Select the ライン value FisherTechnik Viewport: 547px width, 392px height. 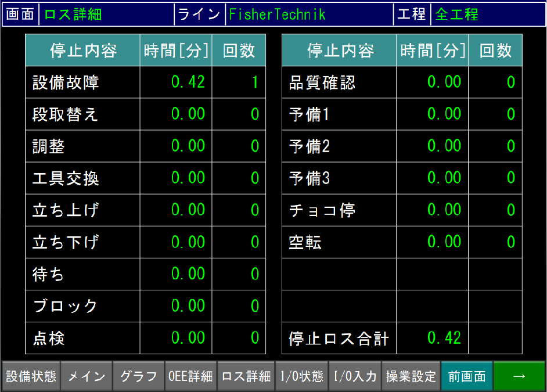(x=278, y=15)
